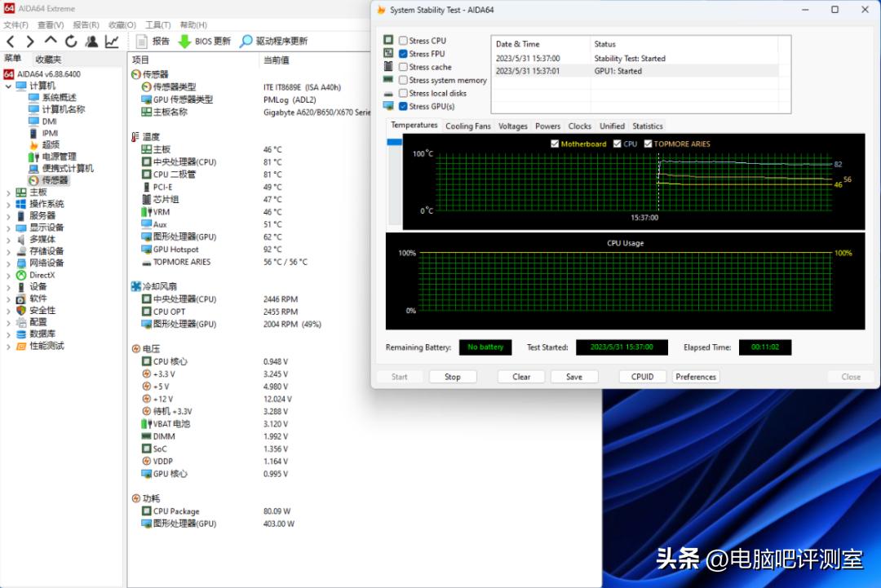This screenshot has height=588, width=881.
Task: Enable the Stress CPU checkbox
Action: pos(401,39)
